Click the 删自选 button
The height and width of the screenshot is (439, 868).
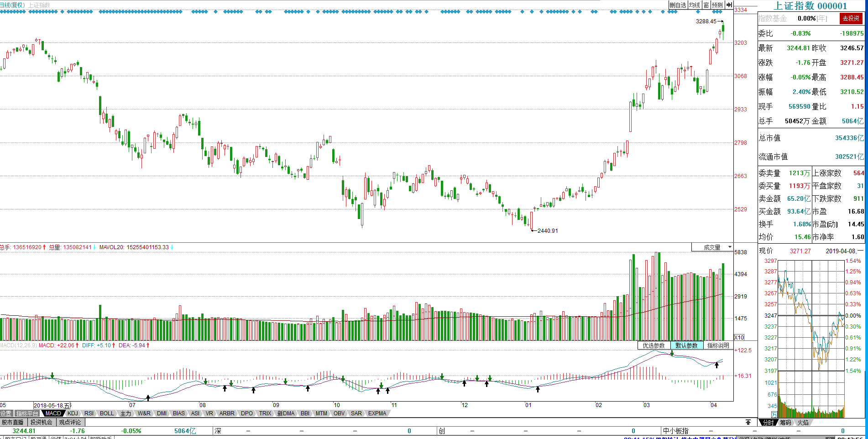678,5
